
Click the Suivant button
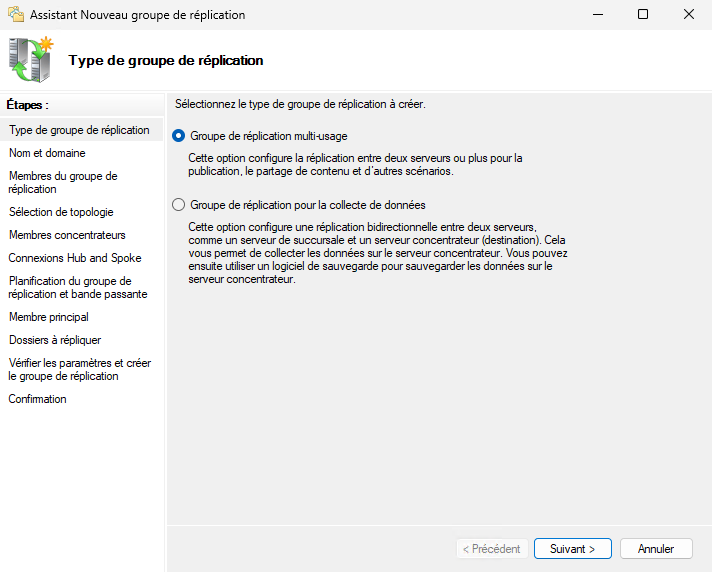pos(573,548)
